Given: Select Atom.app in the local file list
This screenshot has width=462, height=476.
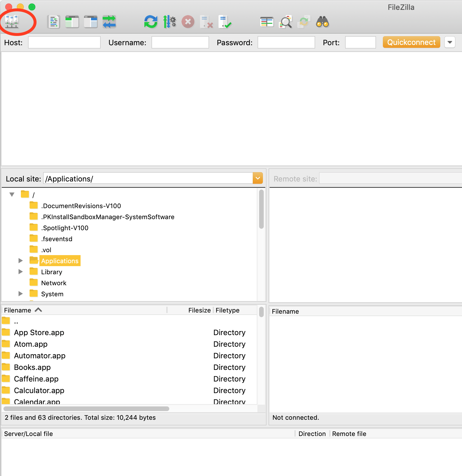Looking at the screenshot, I should click(31, 344).
